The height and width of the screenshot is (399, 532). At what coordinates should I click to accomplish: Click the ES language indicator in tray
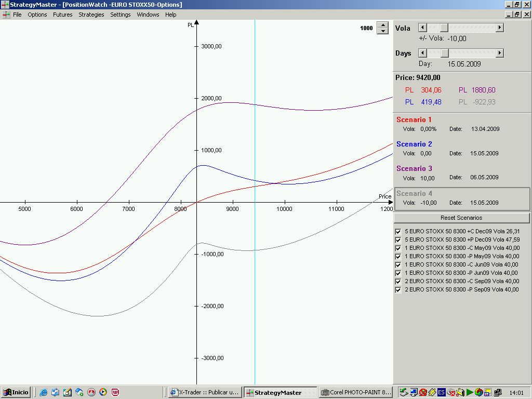[x=441, y=392]
